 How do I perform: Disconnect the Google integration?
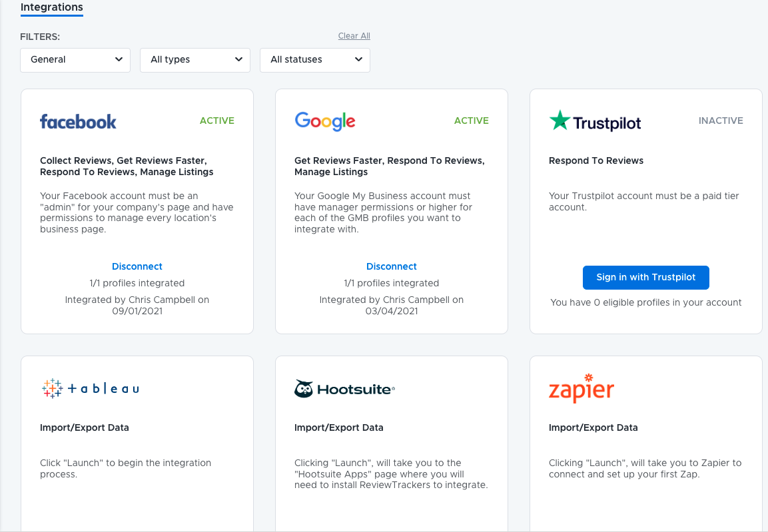click(x=392, y=266)
